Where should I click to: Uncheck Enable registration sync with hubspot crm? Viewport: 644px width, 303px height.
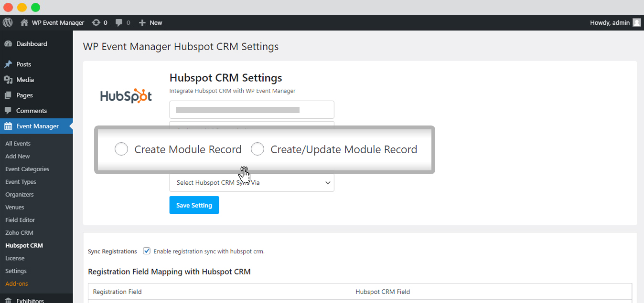coord(147,251)
